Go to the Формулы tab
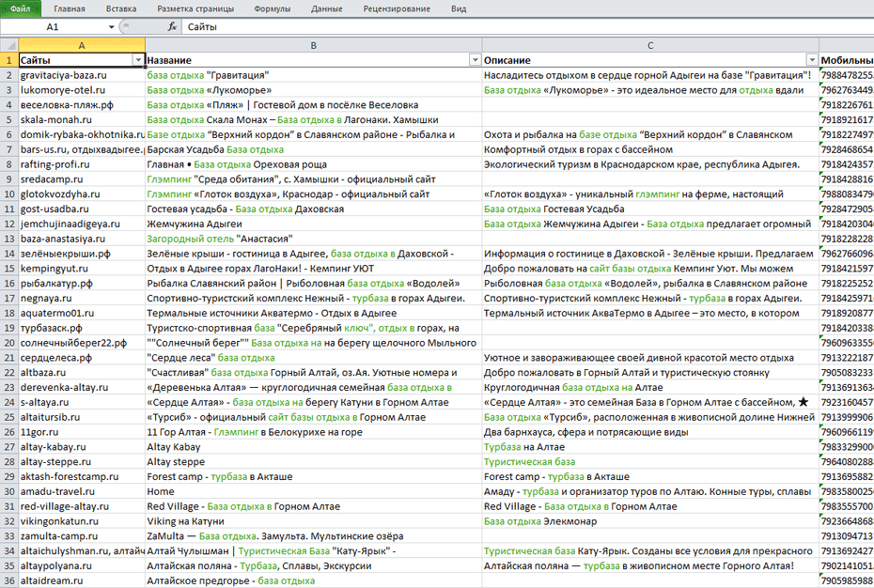Screen dimensions: 874x588 [273, 8]
